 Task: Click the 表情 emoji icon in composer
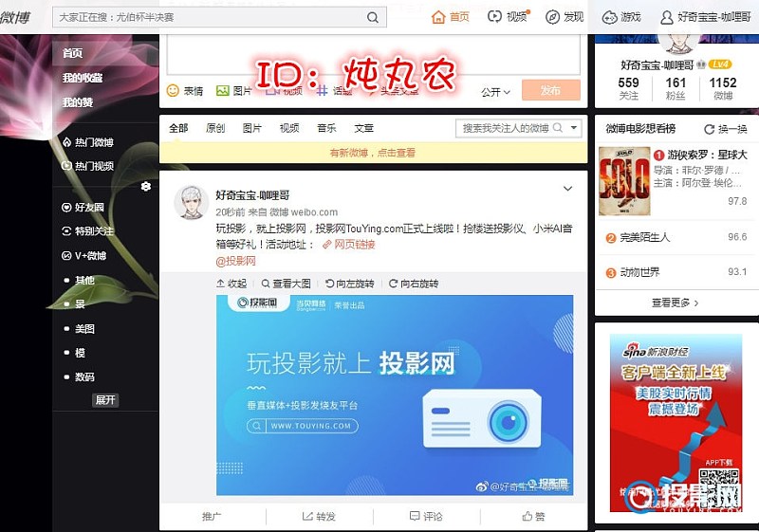(174, 91)
